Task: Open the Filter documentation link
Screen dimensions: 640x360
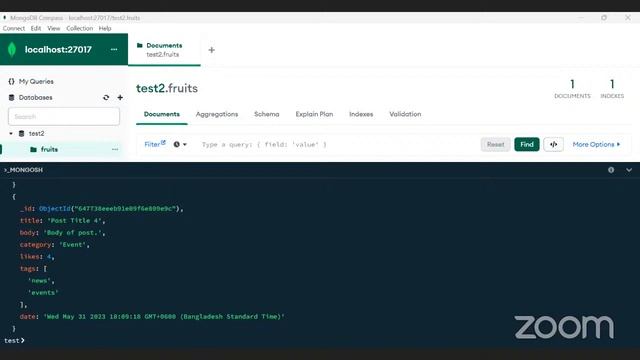Action: (x=155, y=144)
